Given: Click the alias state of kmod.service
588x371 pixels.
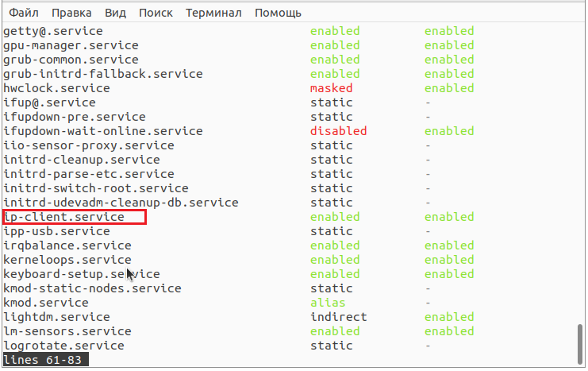Looking at the screenshot, I should tap(328, 303).
